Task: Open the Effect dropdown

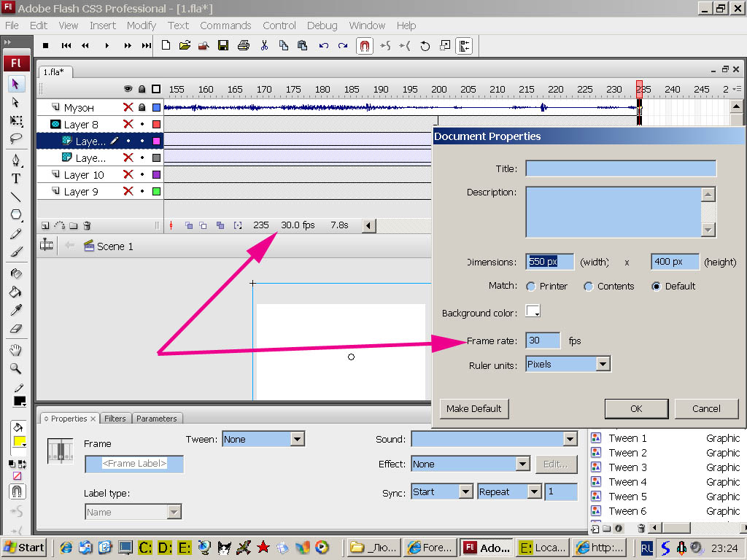Action: (x=522, y=464)
